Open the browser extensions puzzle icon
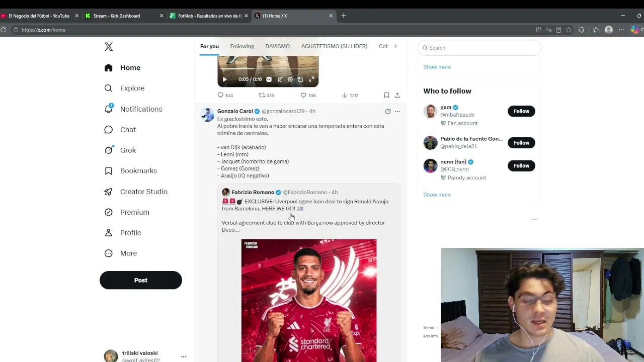644x362 pixels. (x=582, y=30)
